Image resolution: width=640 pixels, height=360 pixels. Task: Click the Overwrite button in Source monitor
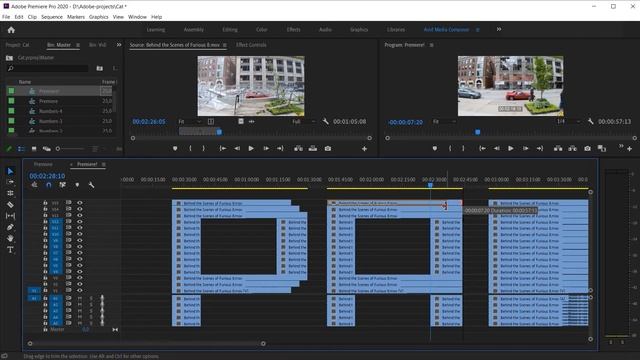[x=313, y=149]
